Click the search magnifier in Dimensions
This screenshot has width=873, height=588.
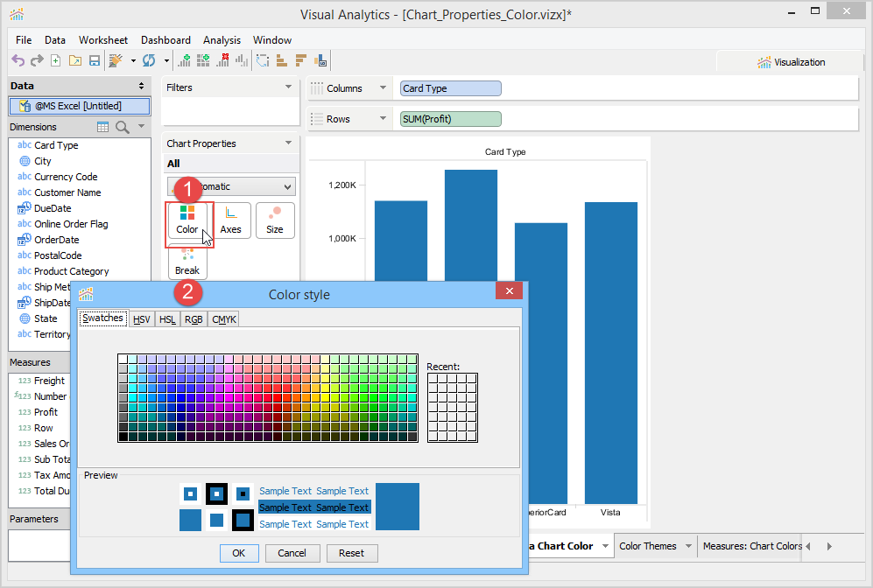[x=123, y=127]
